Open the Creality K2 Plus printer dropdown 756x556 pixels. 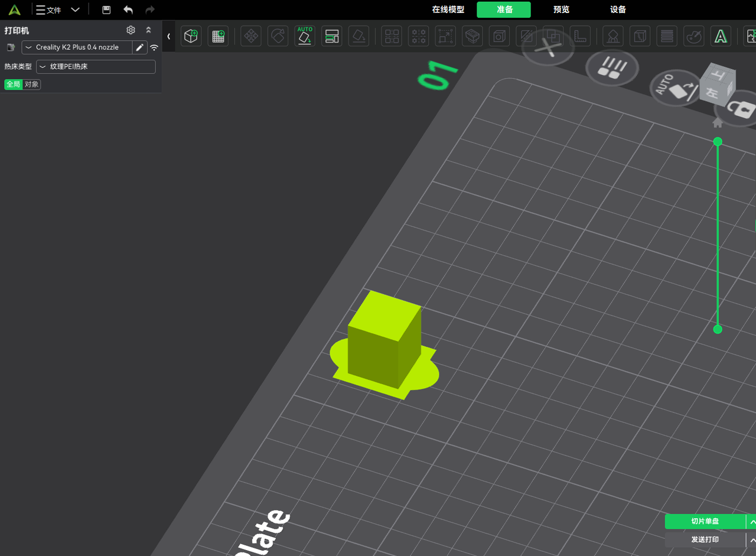tap(77, 47)
